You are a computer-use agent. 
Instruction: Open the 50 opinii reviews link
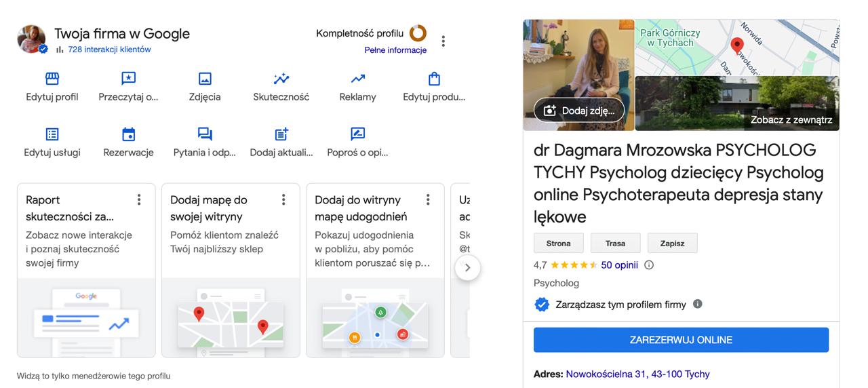pyautogui.click(x=619, y=265)
